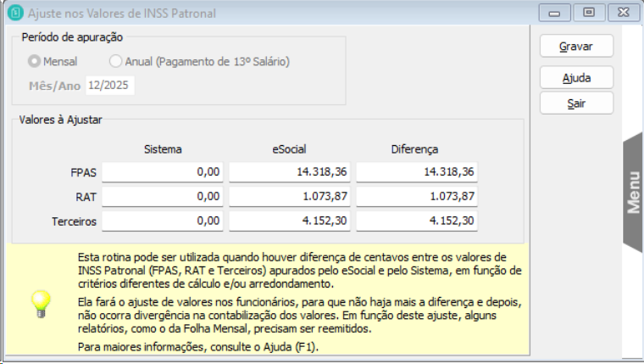
Task: Select the FPAS eSocial value 14.318,36
Action: pos(290,171)
